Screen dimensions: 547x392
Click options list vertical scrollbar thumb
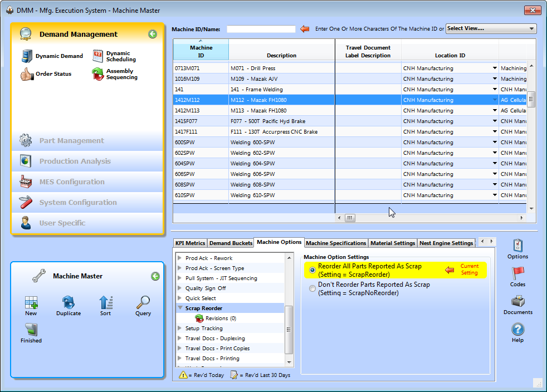click(x=289, y=329)
